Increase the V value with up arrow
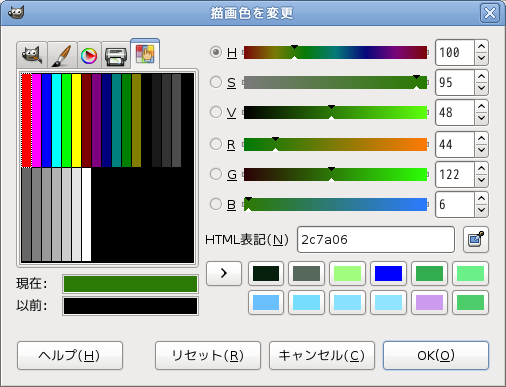The image size is (506, 387). [481, 107]
